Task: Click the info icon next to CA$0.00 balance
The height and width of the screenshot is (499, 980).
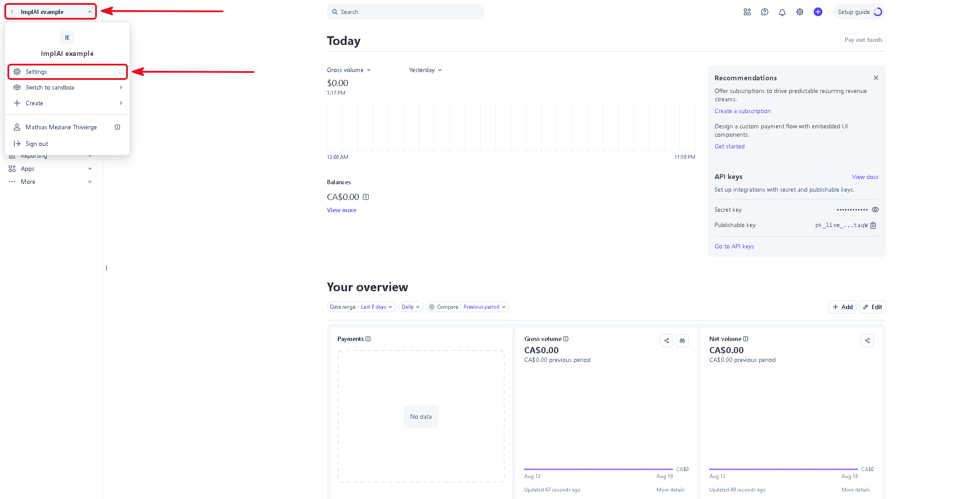Action: pyautogui.click(x=366, y=197)
